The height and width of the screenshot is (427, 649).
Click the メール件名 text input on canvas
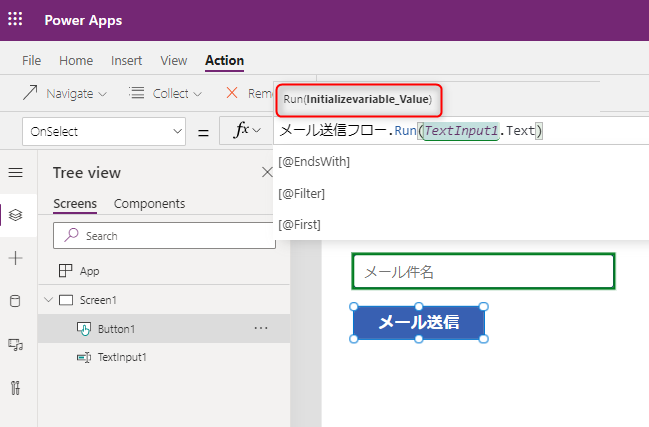483,271
